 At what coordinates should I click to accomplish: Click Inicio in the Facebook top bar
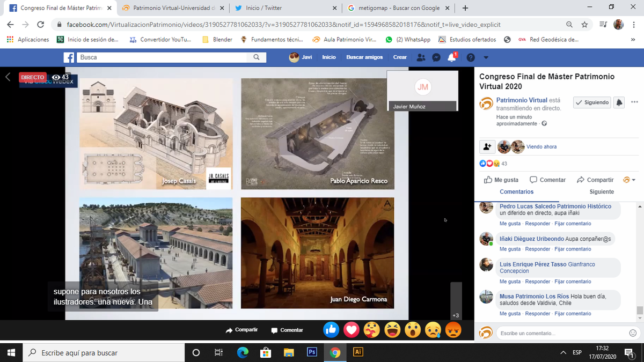(329, 57)
